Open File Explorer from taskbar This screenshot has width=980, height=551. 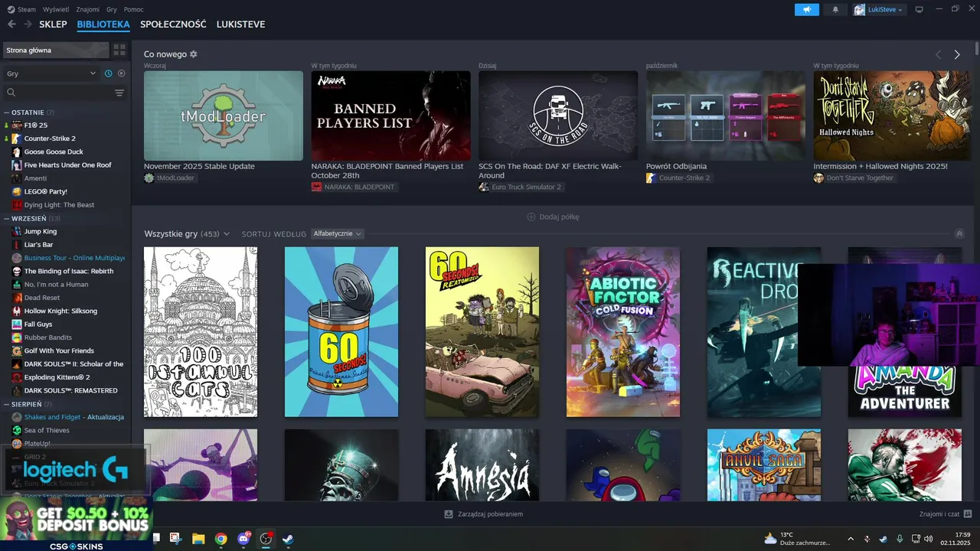pyautogui.click(x=198, y=539)
